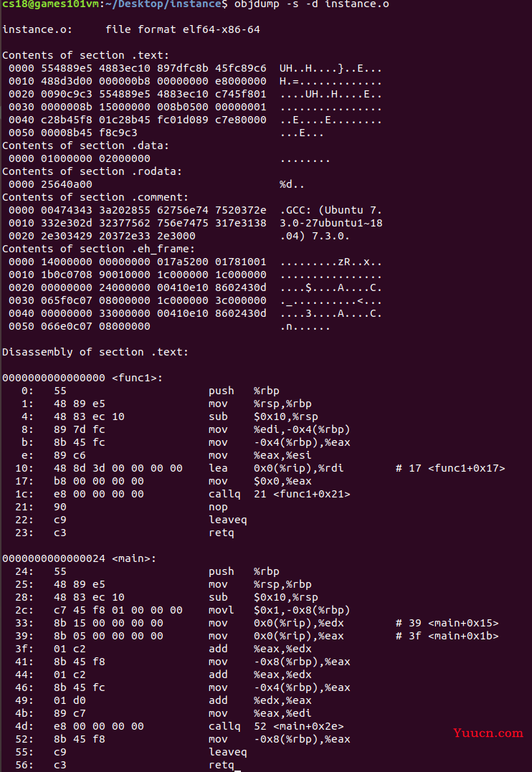
Task: Click the lea 0x0(%rip),%rdi instruction
Action: tap(276, 468)
